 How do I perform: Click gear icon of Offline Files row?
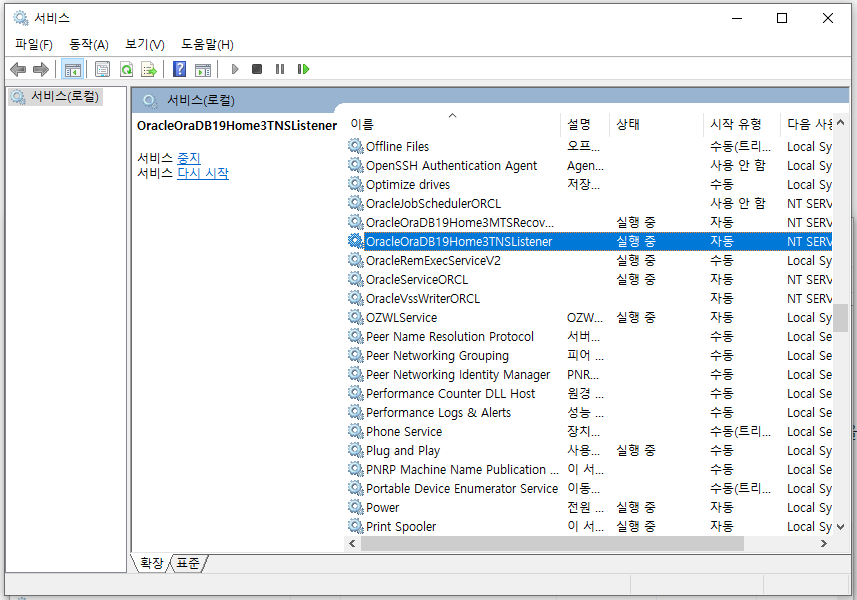tap(356, 146)
